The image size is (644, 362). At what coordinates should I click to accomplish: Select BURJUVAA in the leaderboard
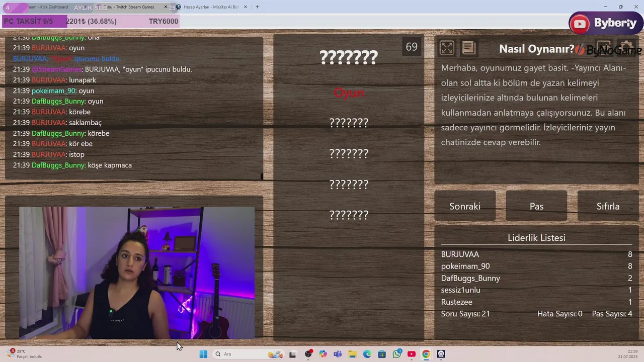pos(460,254)
